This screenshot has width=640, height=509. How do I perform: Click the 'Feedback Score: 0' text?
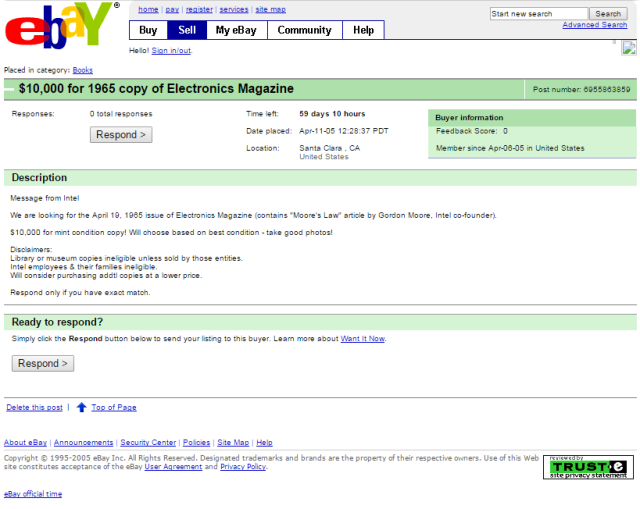471,131
